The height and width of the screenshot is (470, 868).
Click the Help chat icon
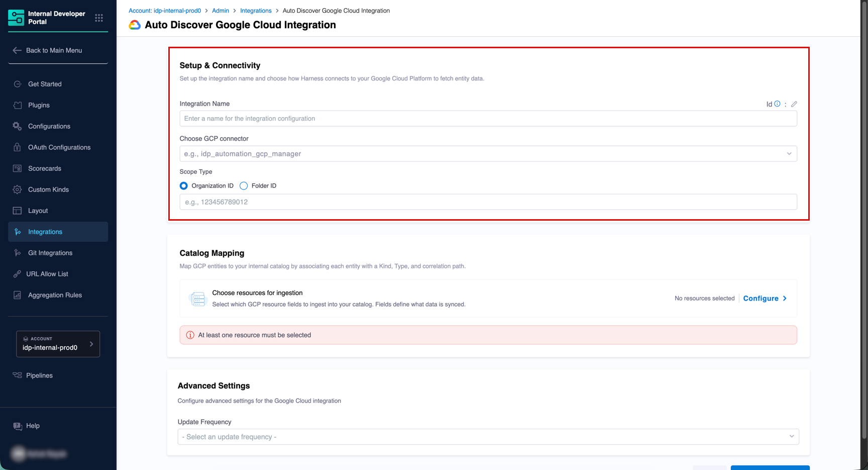click(18, 426)
